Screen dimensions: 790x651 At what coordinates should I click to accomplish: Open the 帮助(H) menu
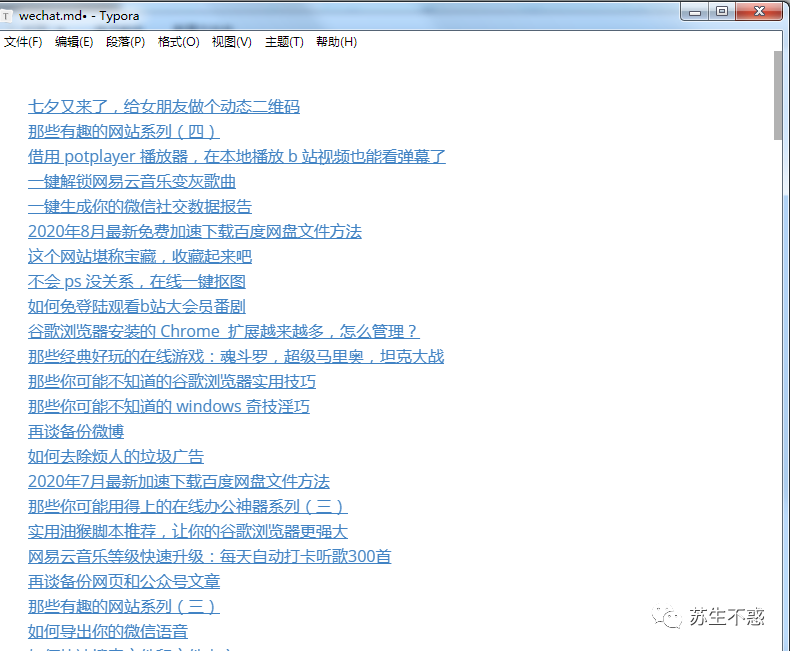(336, 42)
